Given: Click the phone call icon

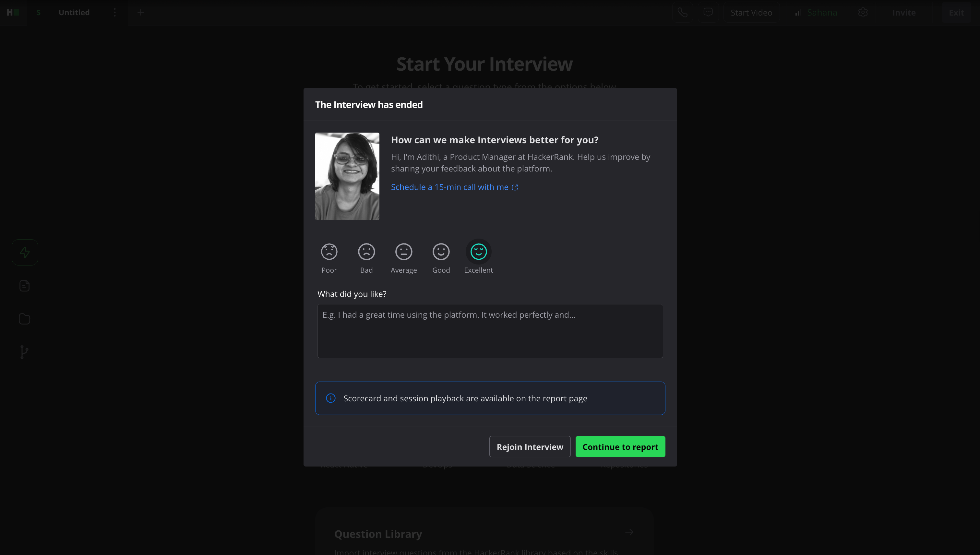Looking at the screenshot, I should pos(682,13).
